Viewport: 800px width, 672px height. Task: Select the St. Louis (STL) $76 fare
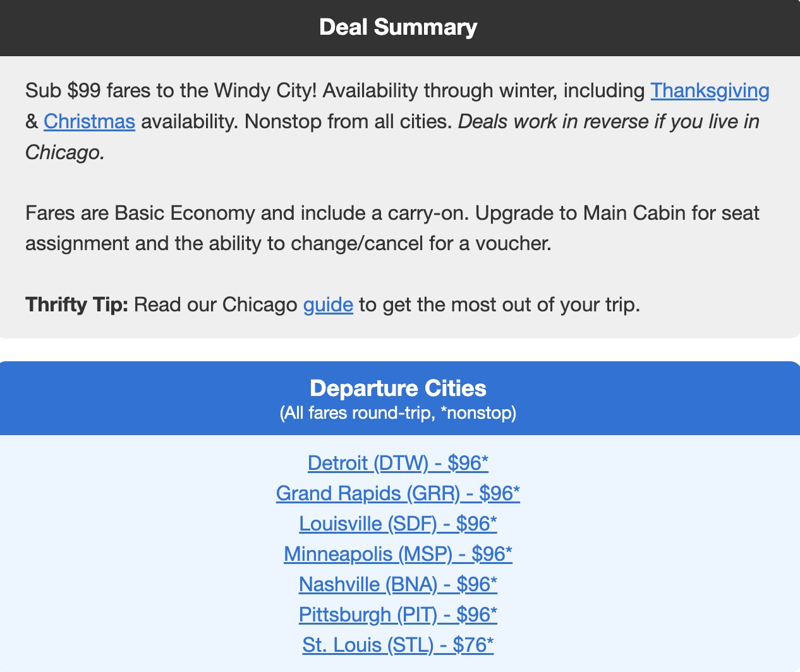(398, 645)
